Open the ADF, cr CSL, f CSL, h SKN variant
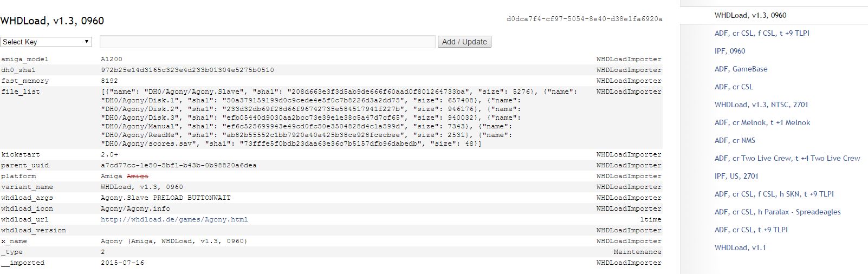 pyautogui.click(x=774, y=194)
